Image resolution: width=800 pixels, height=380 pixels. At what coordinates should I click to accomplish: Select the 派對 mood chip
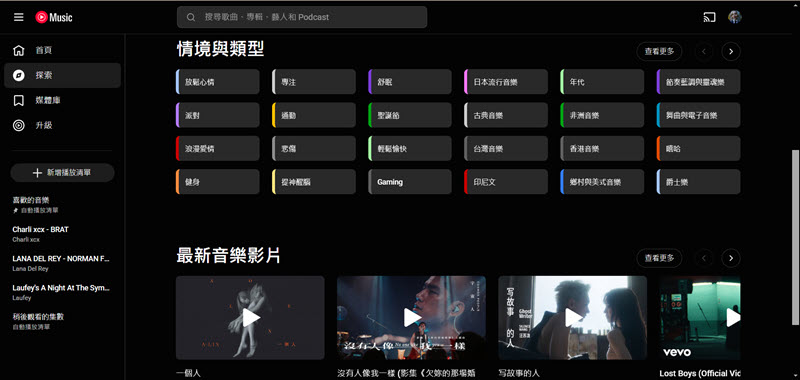tap(217, 115)
